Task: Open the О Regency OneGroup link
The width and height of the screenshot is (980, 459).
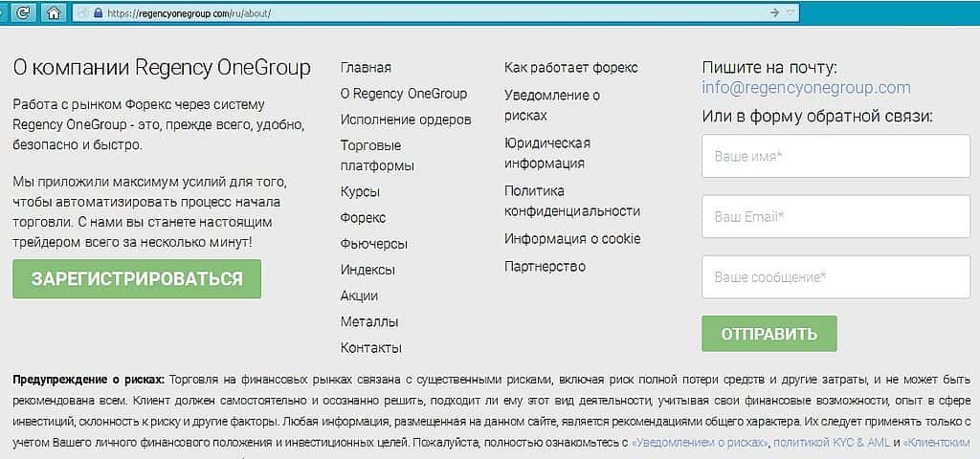Action: pos(404,94)
